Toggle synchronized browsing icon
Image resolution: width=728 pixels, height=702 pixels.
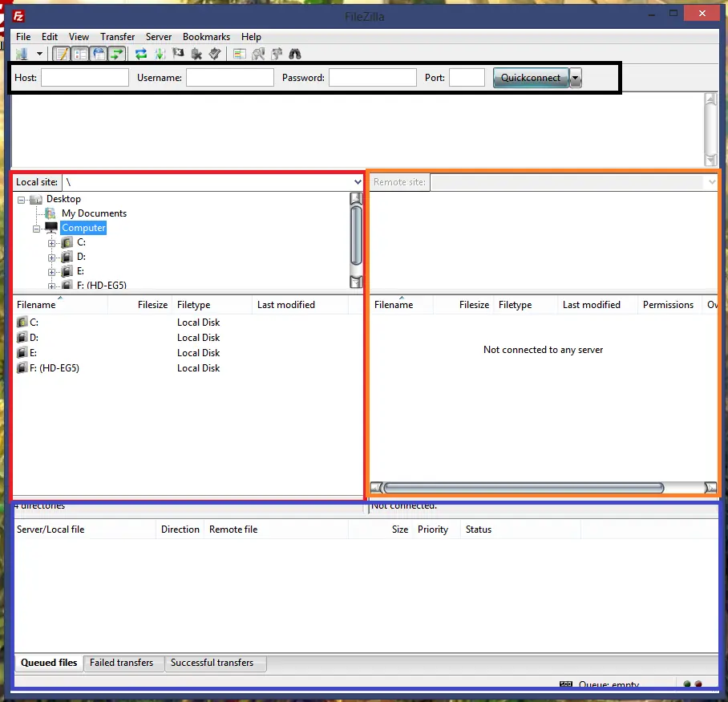click(x=277, y=54)
